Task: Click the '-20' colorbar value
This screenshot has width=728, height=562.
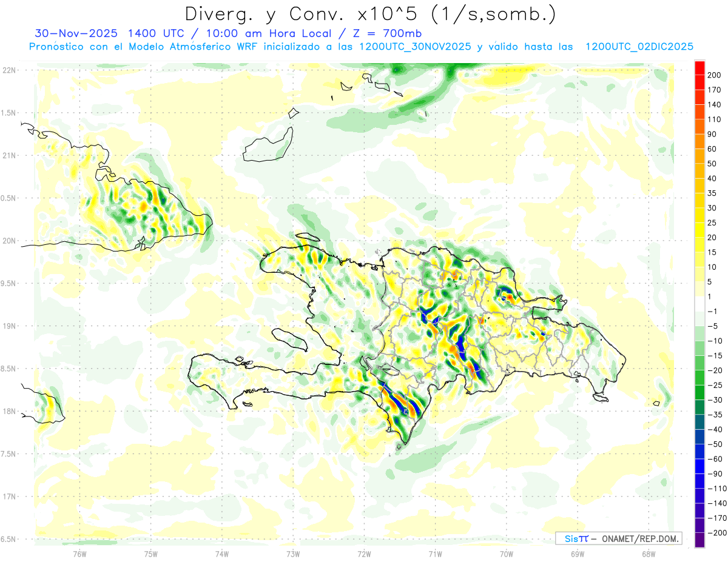Action: 714,370
